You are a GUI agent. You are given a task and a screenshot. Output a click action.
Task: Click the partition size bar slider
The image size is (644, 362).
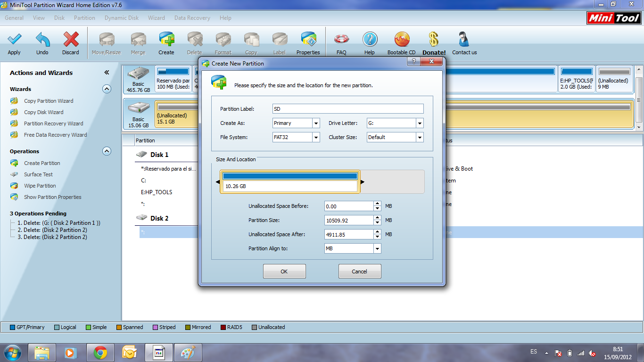[x=290, y=181]
